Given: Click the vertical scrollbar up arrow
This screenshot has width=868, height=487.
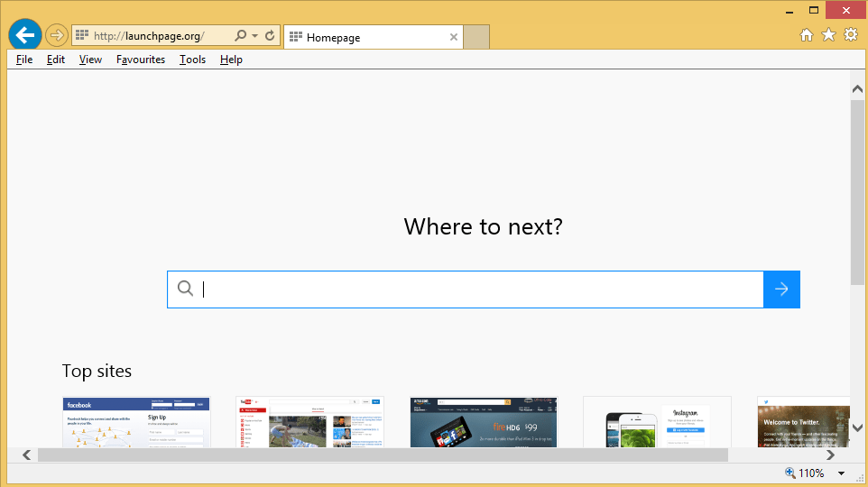Looking at the screenshot, I should coord(857,89).
